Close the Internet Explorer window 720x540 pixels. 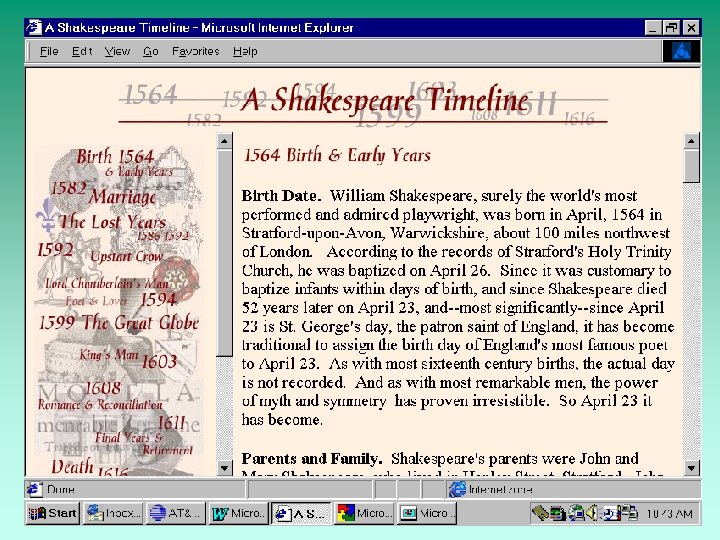(x=691, y=28)
